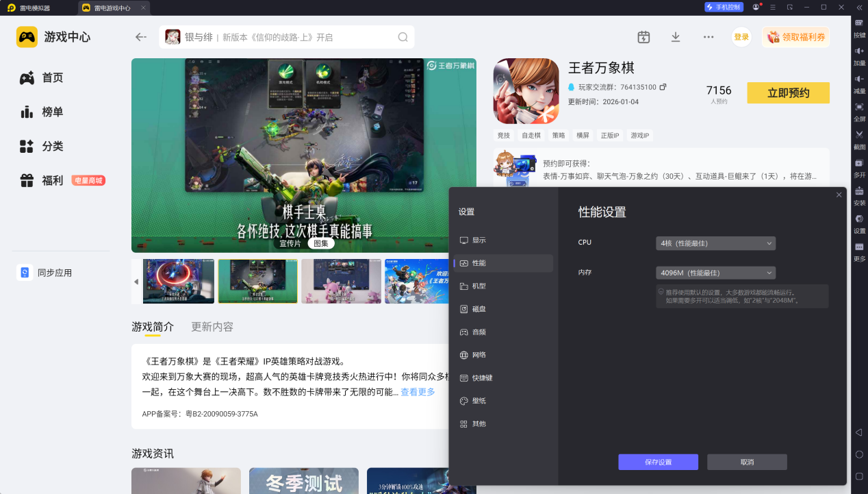Click the search input field

tap(287, 37)
